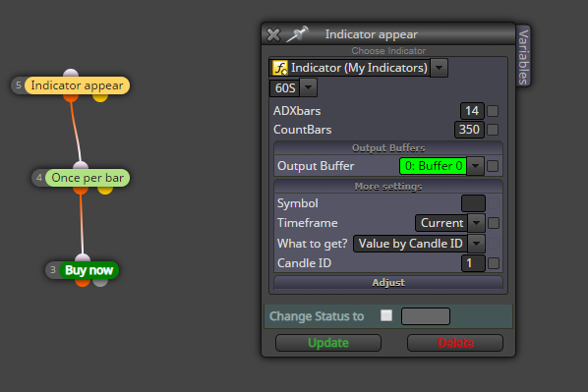Click block number 4 badge
Image resolution: width=588 pixels, height=392 pixels.
[x=39, y=178]
